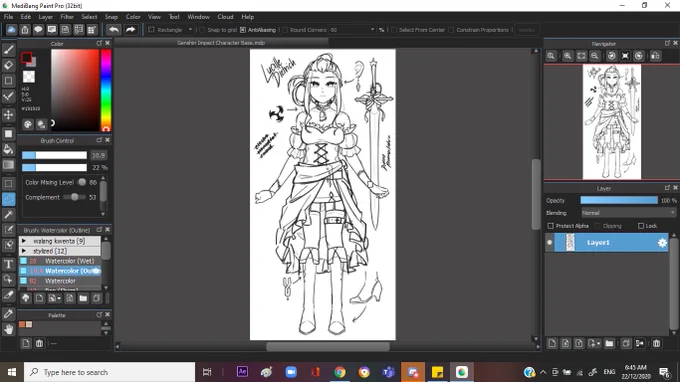Select the rectangular Select tool

(8, 183)
